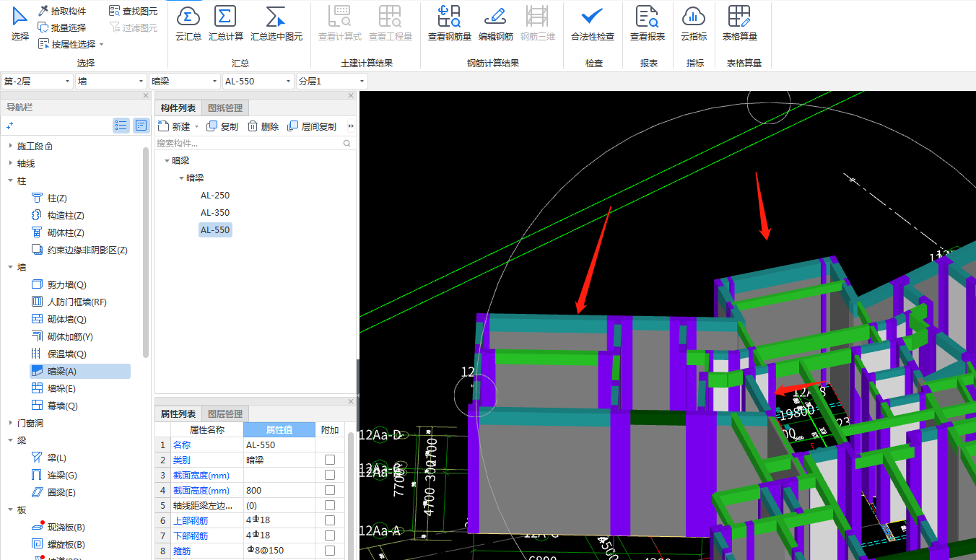Tick 附加 checkbox for 箍筋 row
The width and height of the screenshot is (976, 560).
(x=330, y=551)
